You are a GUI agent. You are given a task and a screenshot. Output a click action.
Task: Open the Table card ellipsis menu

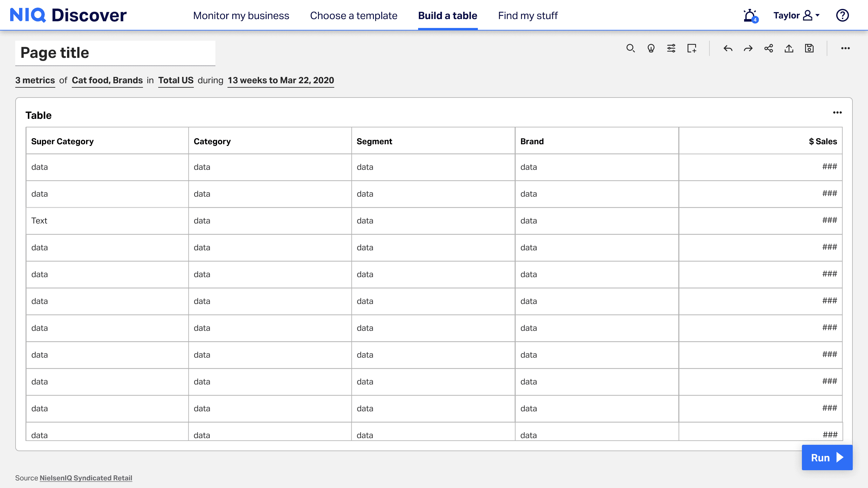(837, 112)
